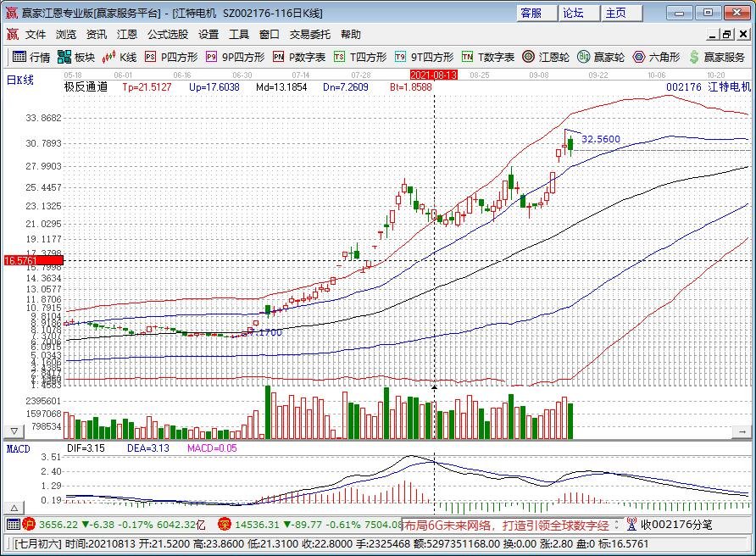Open the 江恩轮 Gann wheel tool

pos(546,57)
